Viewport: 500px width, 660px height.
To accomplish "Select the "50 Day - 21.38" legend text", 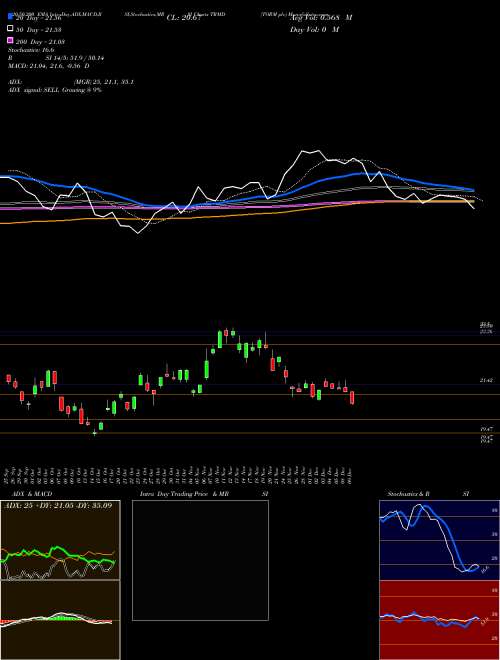I will tap(39, 29).
